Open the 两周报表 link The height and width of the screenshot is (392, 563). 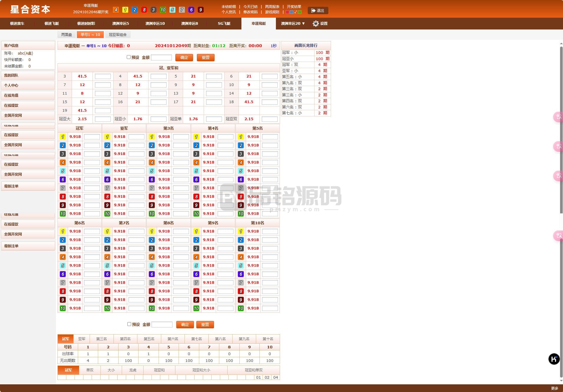coord(272,6)
